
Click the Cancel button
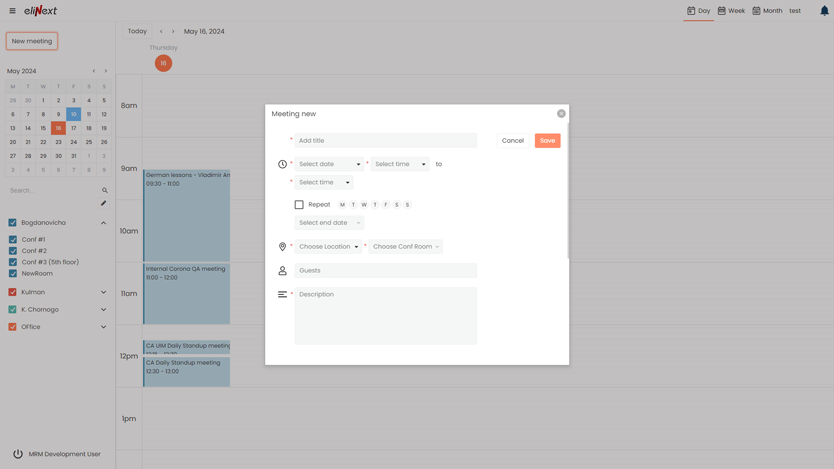click(x=512, y=141)
